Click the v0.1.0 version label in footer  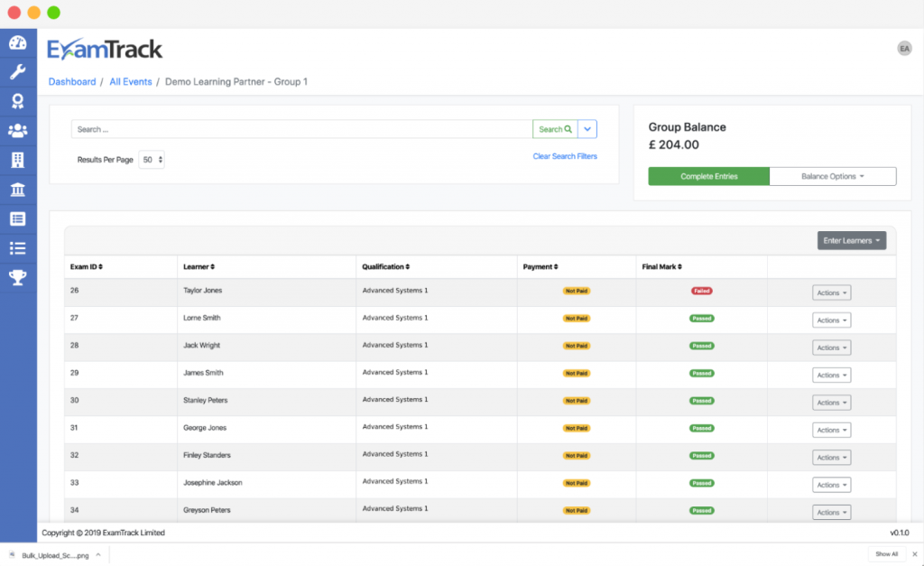(900, 533)
